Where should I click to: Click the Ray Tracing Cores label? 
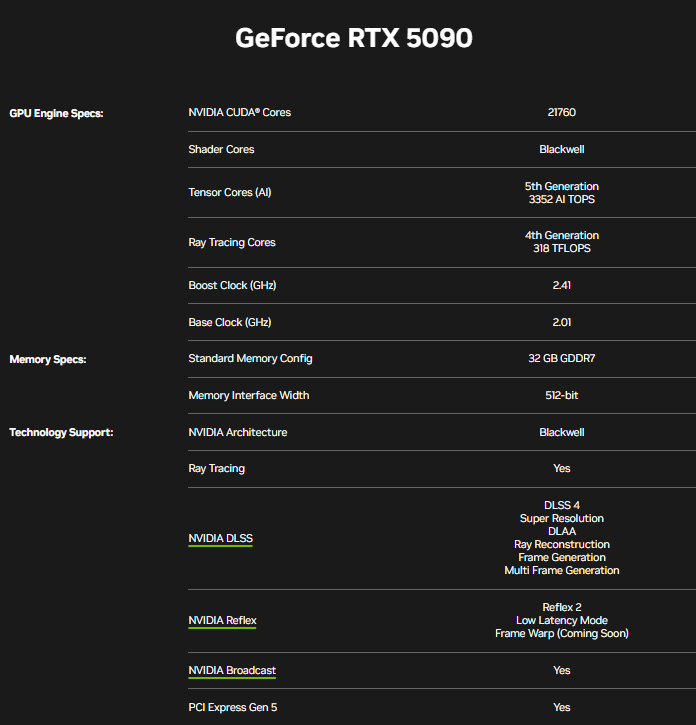pyautogui.click(x=232, y=242)
